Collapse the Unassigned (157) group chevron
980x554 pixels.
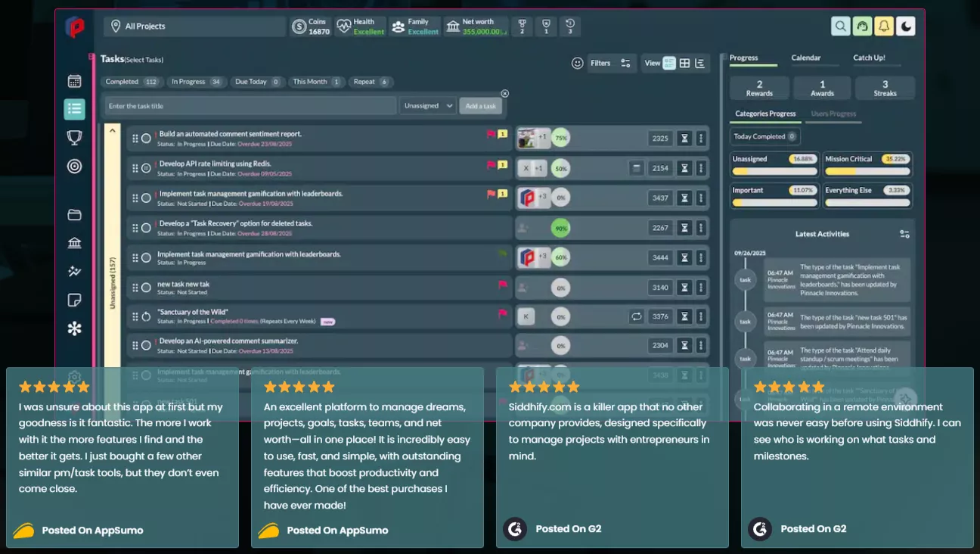[112, 131]
